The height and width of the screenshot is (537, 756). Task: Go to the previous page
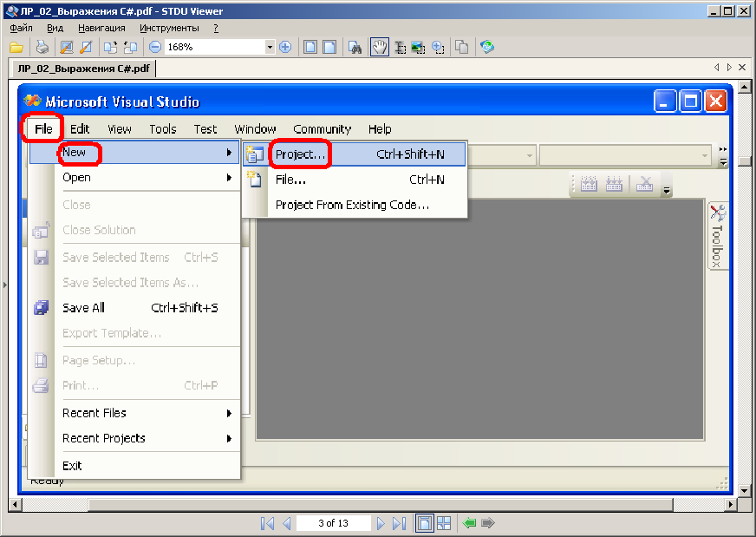pyautogui.click(x=286, y=523)
